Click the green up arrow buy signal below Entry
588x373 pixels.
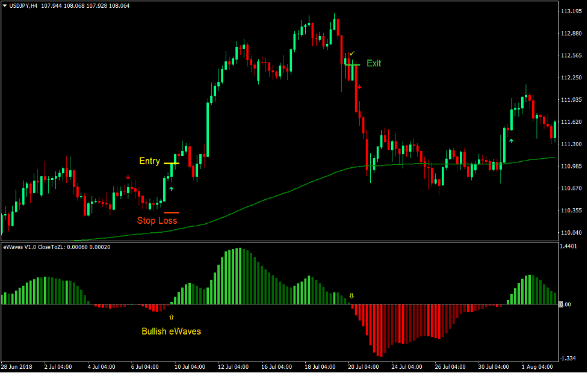point(172,188)
